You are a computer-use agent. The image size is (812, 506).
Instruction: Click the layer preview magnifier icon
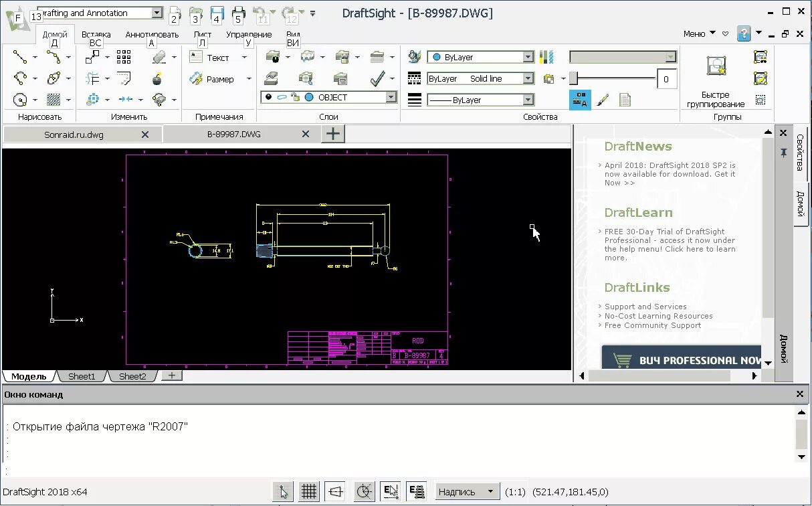pyautogui.click(x=306, y=79)
